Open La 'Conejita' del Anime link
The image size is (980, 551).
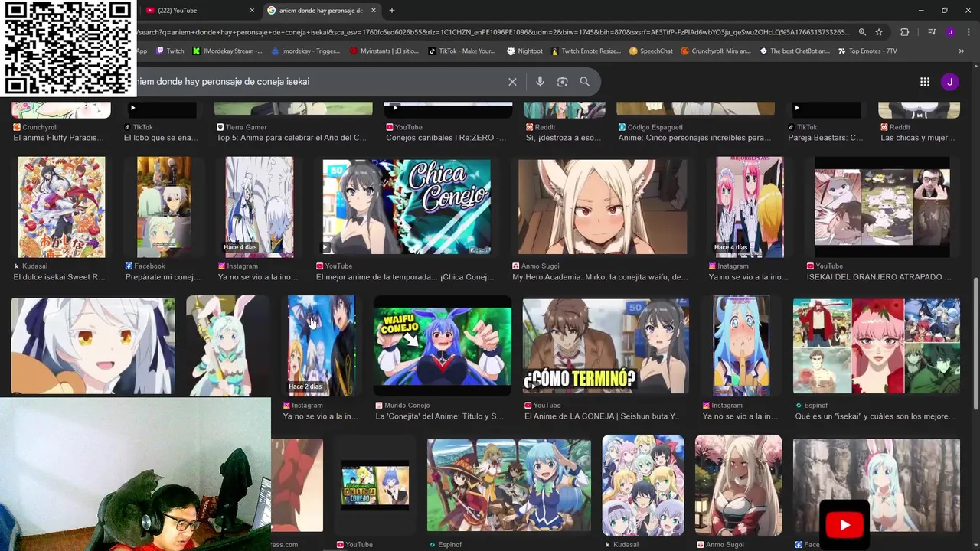pos(439,416)
